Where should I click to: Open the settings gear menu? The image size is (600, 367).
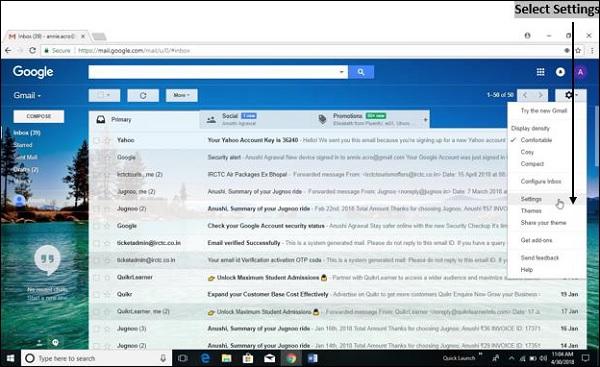571,95
